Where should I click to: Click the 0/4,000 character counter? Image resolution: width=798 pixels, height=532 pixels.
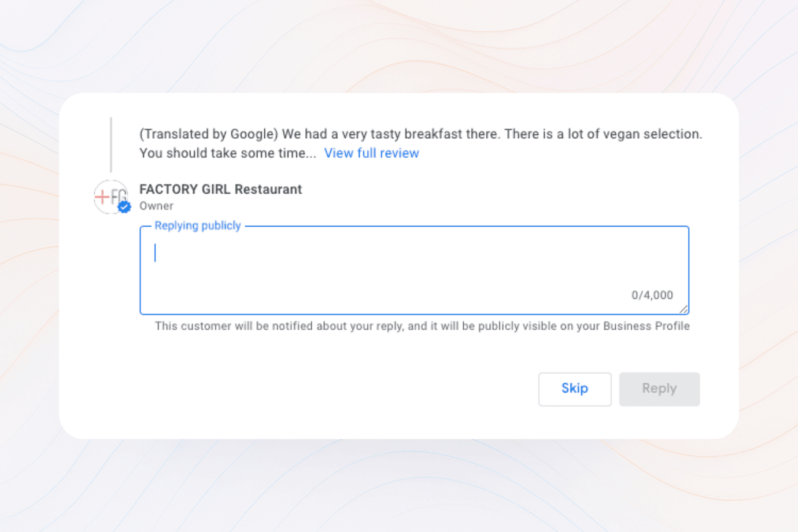652,295
